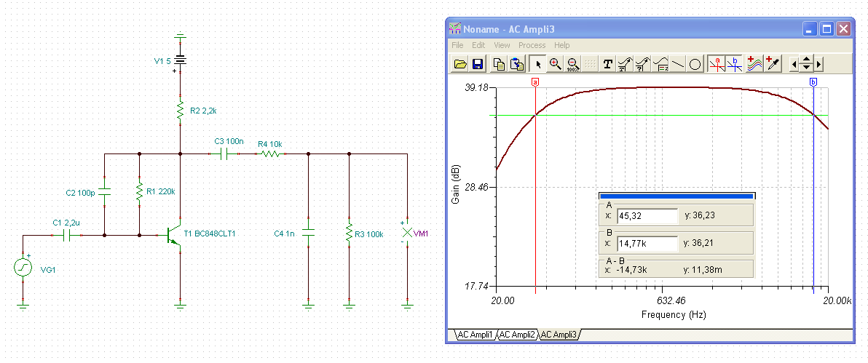The width and height of the screenshot is (868, 363).
Task: Click the Save diskette icon
Action: tap(478, 65)
